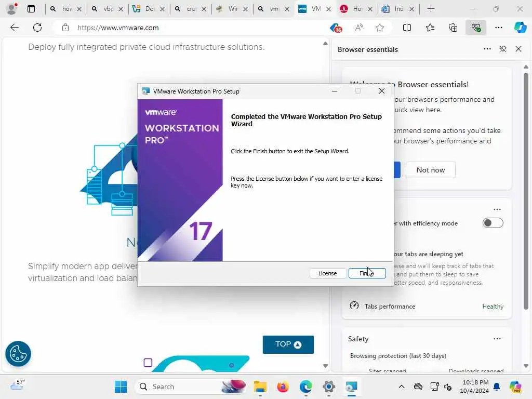Open Browser essentials more options dots
This screenshot has width=532, height=399.
[487, 49]
